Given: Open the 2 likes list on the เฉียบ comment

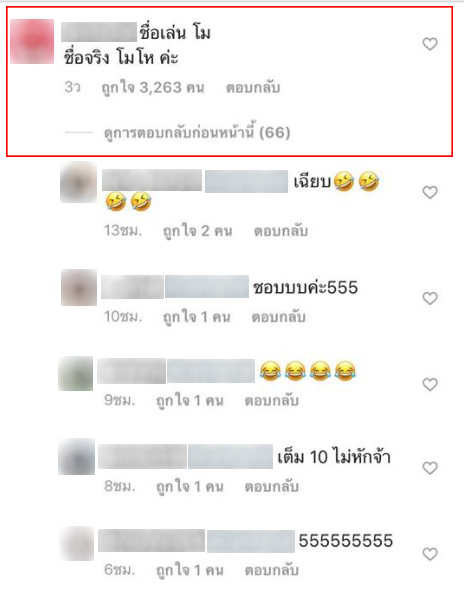Looking at the screenshot, I should pos(197,231).
